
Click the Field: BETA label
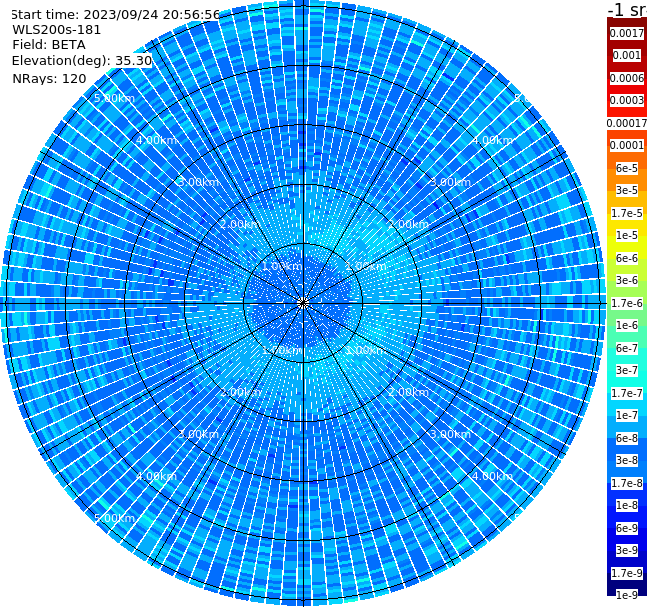[x=49, y=45]
